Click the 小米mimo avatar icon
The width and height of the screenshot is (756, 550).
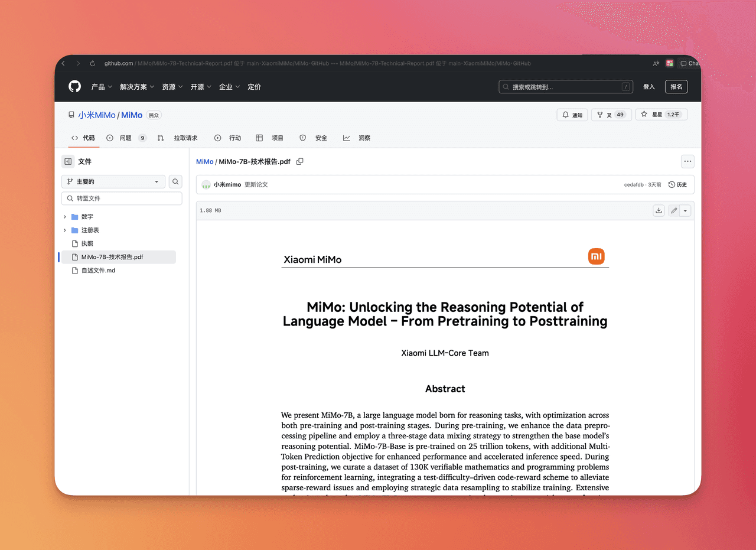[206, 184]
